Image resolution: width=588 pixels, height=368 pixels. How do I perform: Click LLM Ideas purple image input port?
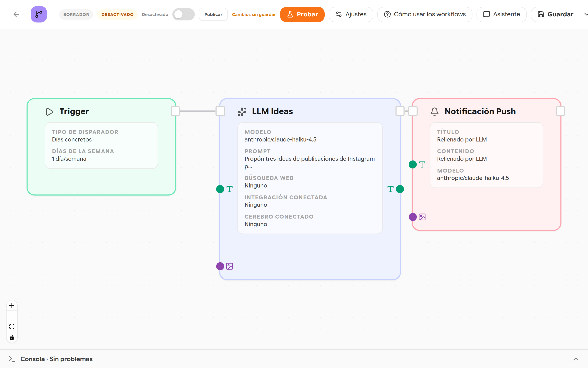coord(220,266)
